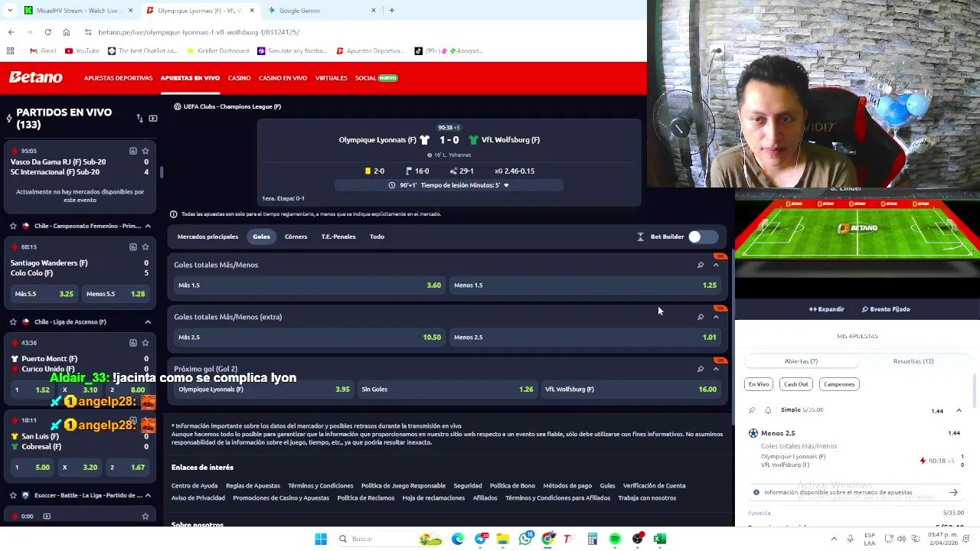Screen dimensions: 980x551
Task: Pin the Próximo gol market
Action: tap(701, 369)
